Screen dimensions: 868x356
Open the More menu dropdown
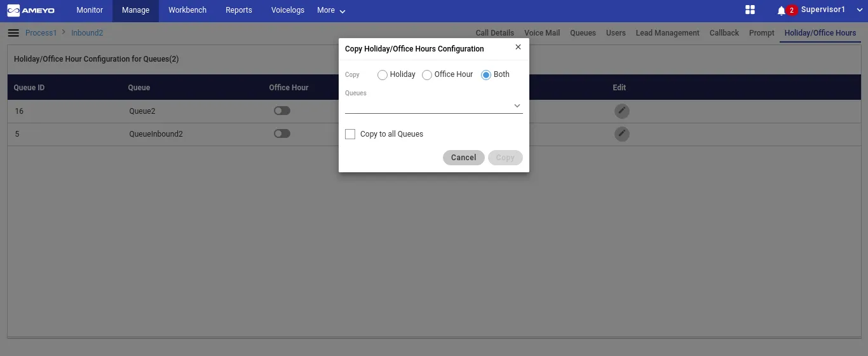tap(331, 10)
